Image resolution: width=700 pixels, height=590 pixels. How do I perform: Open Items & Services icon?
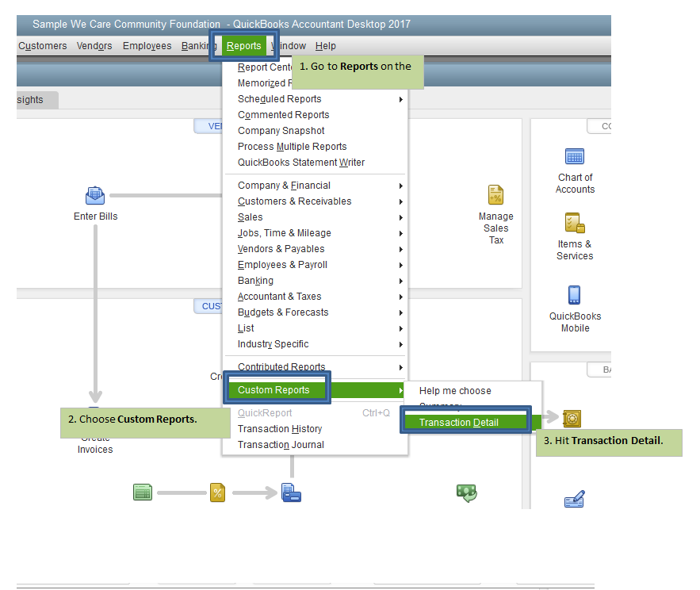click(575, 223)
